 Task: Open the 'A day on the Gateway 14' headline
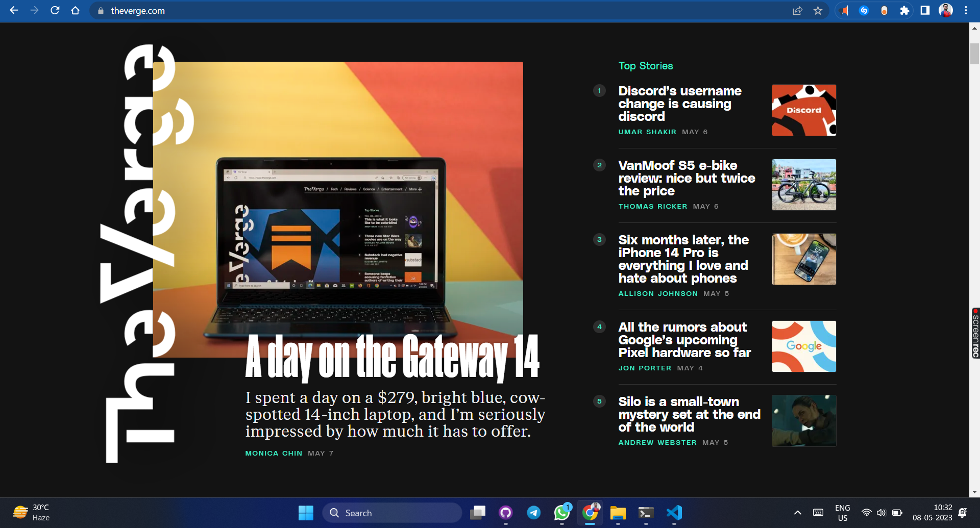tap(392, 357)
